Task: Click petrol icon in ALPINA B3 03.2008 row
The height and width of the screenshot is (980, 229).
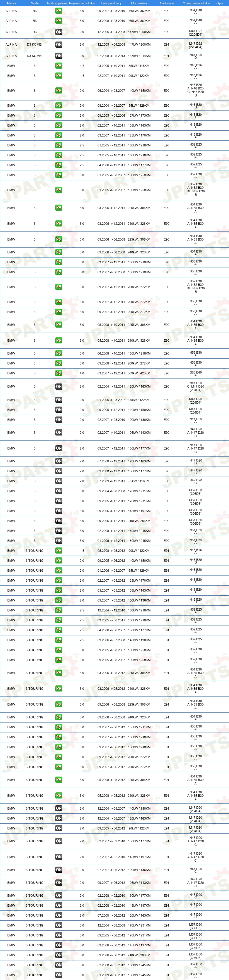Action: [x=59, y=21]
